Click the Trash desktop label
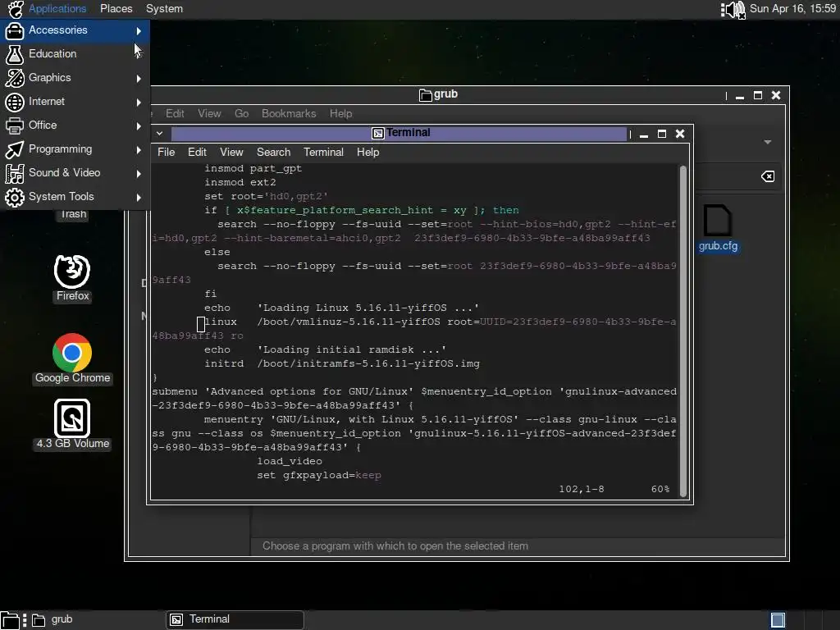This screenshot has width=840, height=630. point(73,214)
